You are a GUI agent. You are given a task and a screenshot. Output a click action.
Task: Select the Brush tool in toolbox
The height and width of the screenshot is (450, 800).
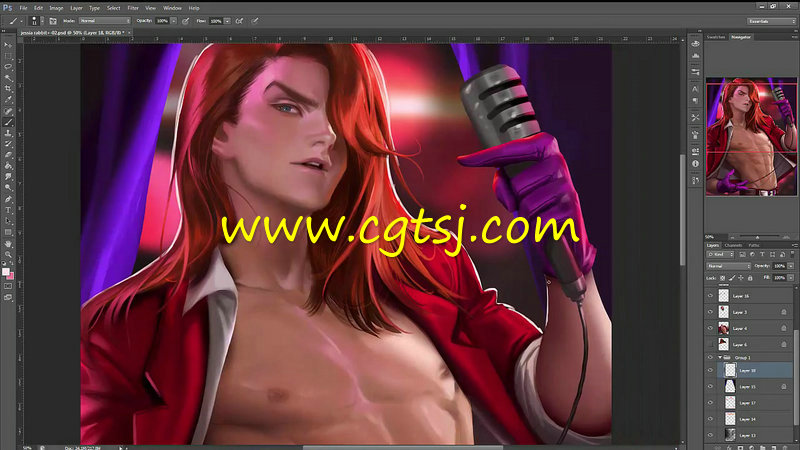tap(8, 122)
